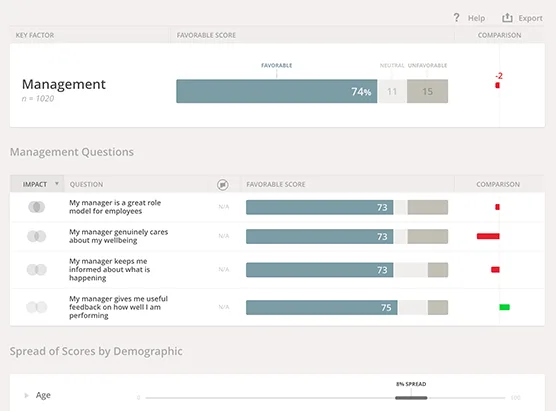Click red comparison bar for keeps me informed question
Viewport: 556px width, 411px height.
495,270
